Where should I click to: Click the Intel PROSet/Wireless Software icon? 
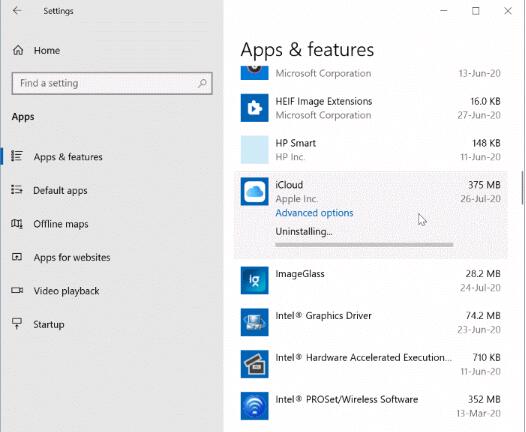point(254,406)
